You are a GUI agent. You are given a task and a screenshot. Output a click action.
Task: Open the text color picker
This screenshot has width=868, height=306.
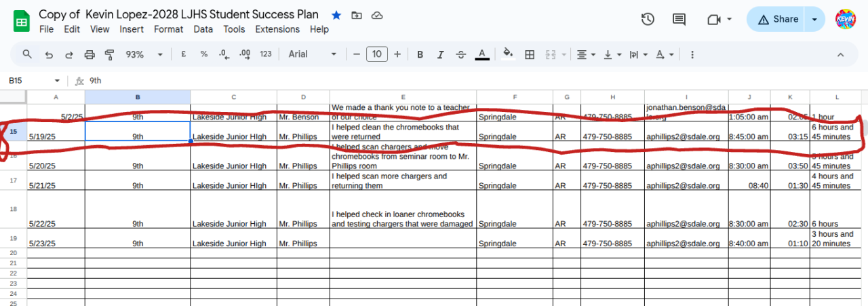pos(482,54)
